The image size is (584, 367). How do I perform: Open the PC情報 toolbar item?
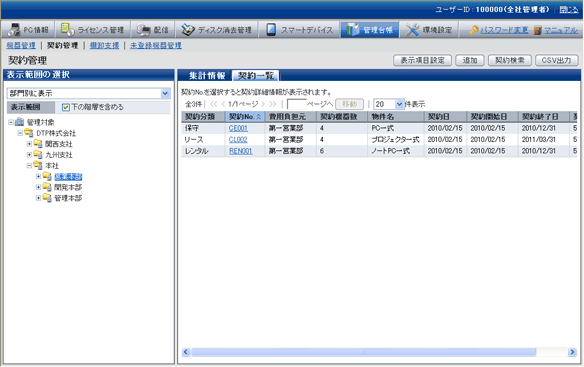[x=28, y=30]
